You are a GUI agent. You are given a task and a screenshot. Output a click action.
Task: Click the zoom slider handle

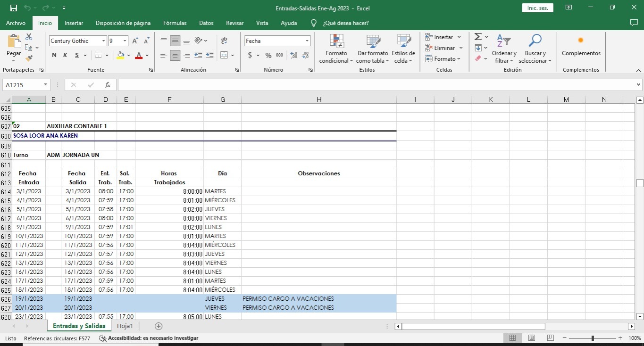coord(593,338)
